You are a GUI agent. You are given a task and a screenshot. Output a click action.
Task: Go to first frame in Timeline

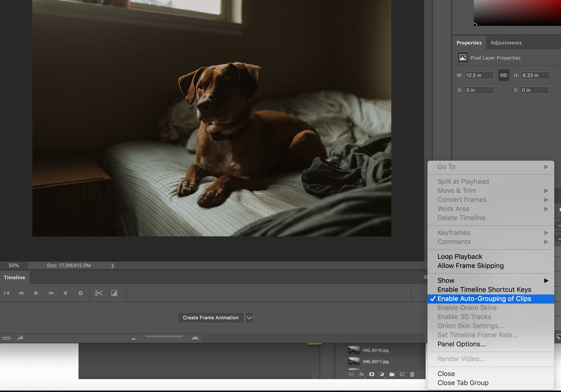click(7, 293)
